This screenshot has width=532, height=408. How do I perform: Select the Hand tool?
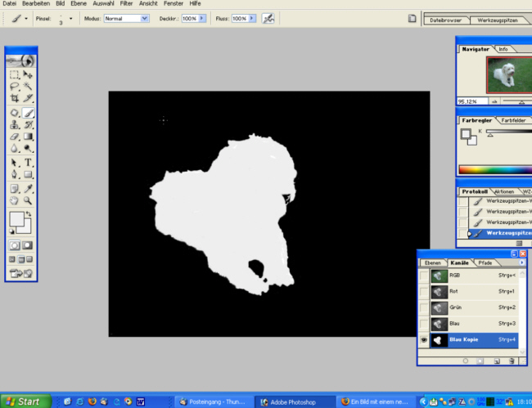(x=15, y=200)
